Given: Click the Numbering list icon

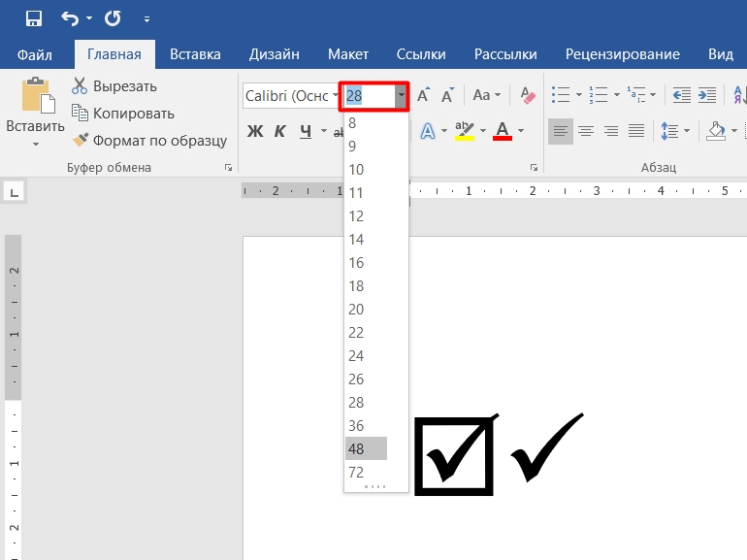Looking at the screenshot, I should [598, 95].
